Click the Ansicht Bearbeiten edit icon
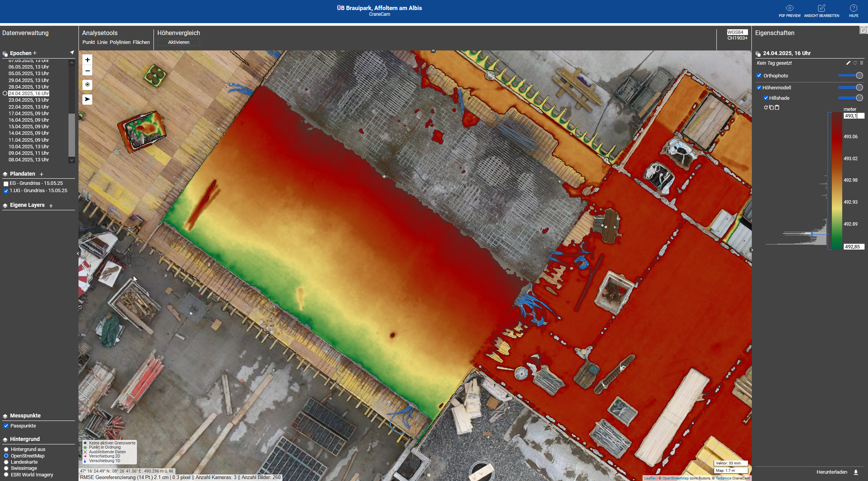The image size is (868, 481). (821, 8)
